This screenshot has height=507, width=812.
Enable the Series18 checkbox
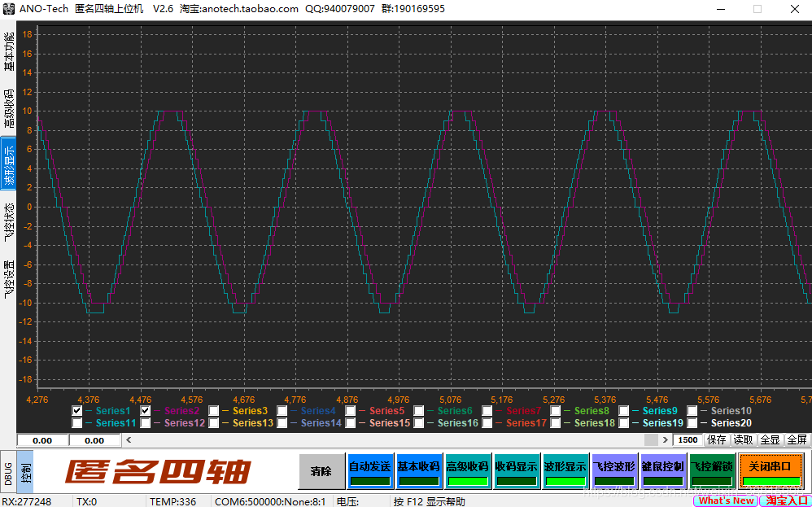(x=555, y=423)
